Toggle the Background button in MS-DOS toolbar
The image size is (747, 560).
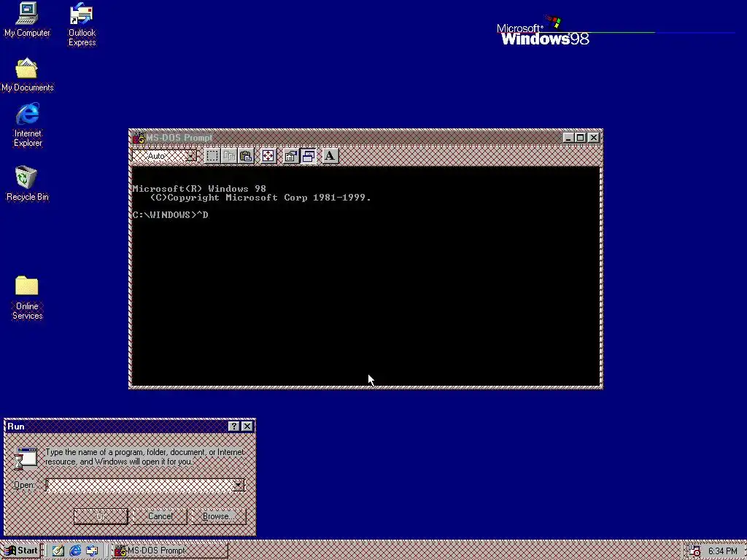pyautogui.click(x=309, y=156)
